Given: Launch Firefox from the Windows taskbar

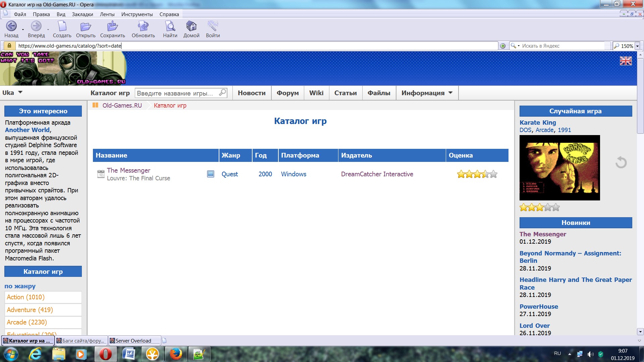Looking at the screenshot, I should point(175,354).
